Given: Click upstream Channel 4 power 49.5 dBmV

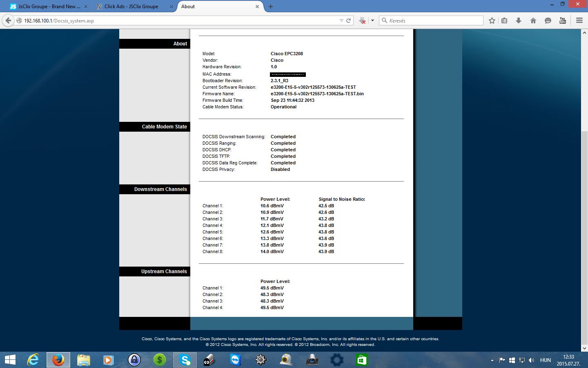Looking at the screenshot, I should [272, 307].
